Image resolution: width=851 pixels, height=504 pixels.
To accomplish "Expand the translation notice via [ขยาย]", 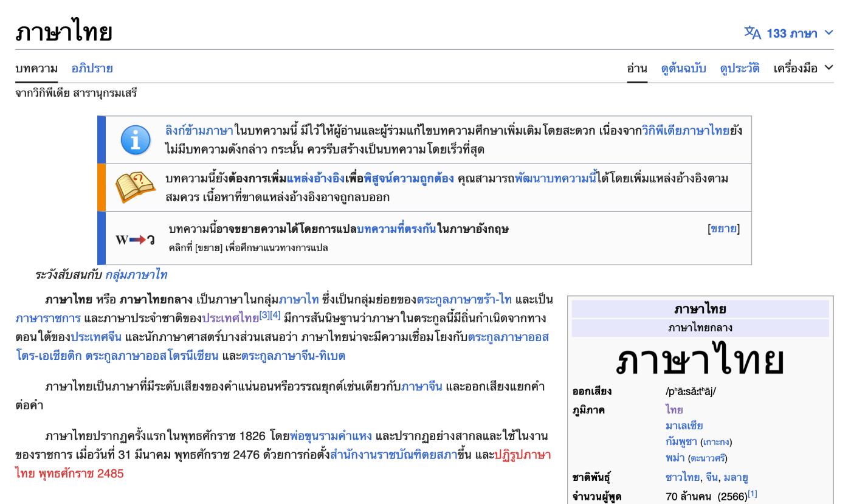I will click(x=724, y=229).
